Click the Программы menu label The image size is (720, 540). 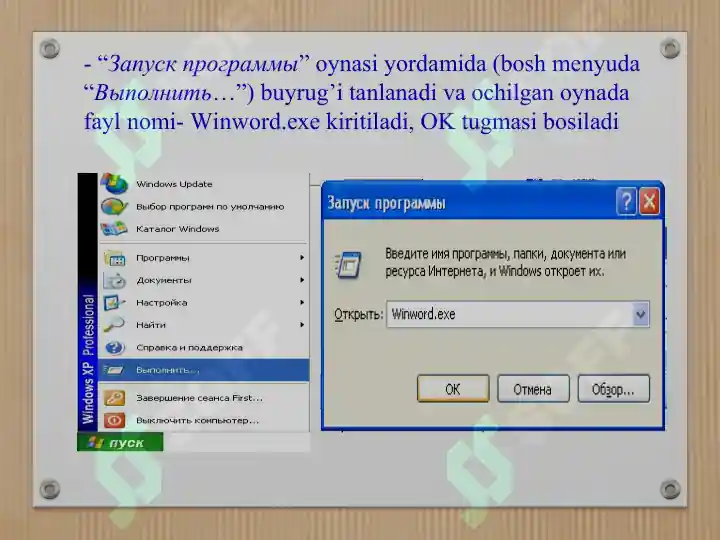coord(163,258)
